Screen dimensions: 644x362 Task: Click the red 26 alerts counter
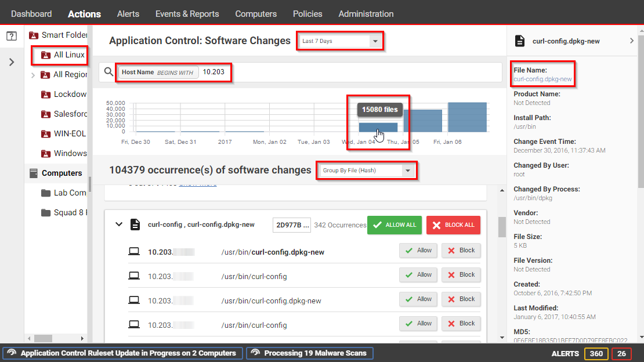(621, 353)
